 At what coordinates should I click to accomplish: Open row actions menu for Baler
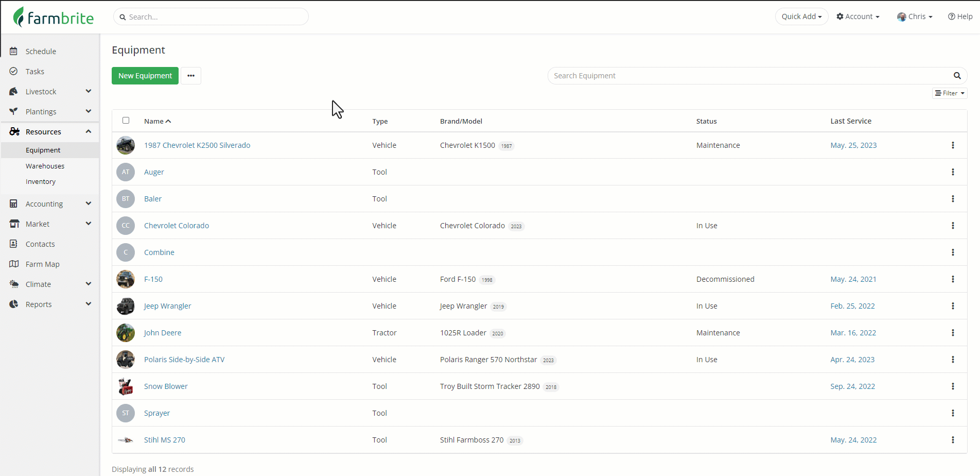[x=953, y=199]
